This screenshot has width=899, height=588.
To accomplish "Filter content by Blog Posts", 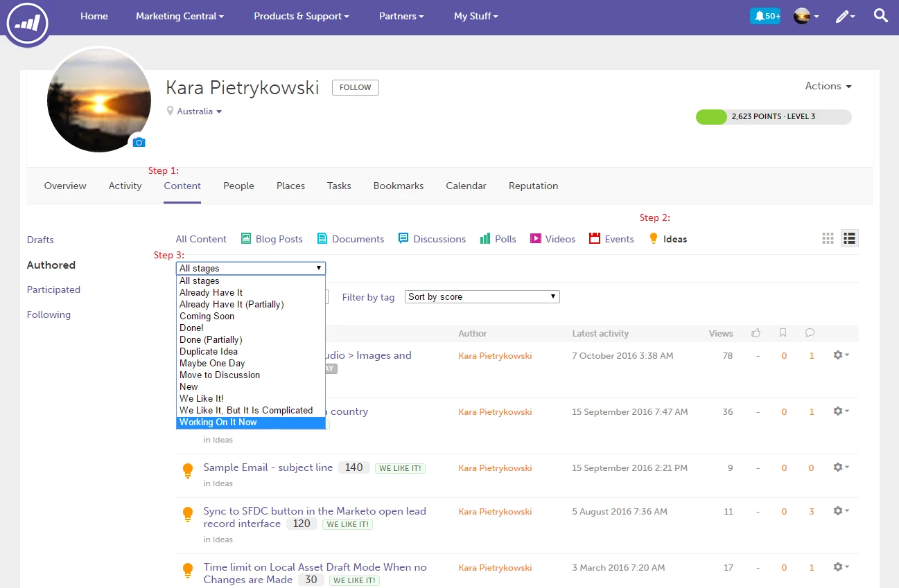I will click(272, 239).
